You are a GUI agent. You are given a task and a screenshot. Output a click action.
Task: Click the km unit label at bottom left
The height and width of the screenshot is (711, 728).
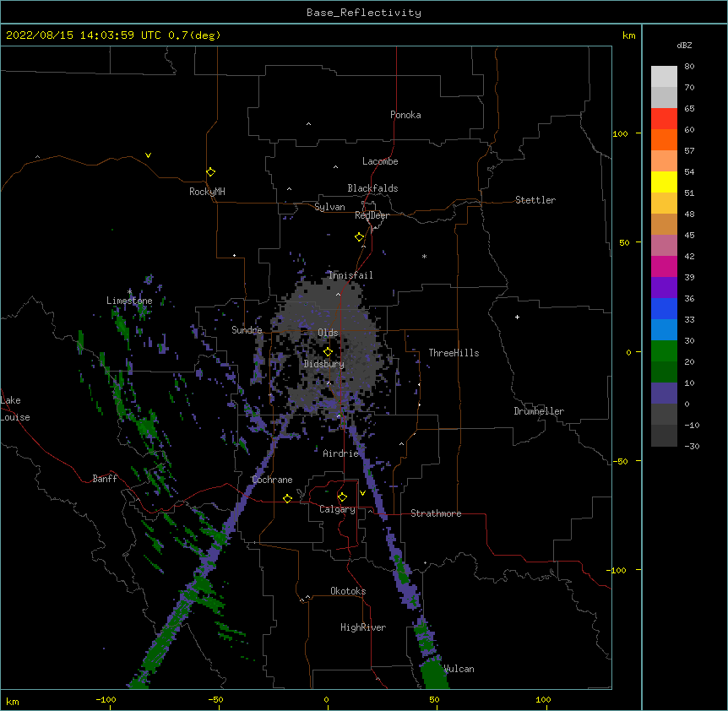13,701
